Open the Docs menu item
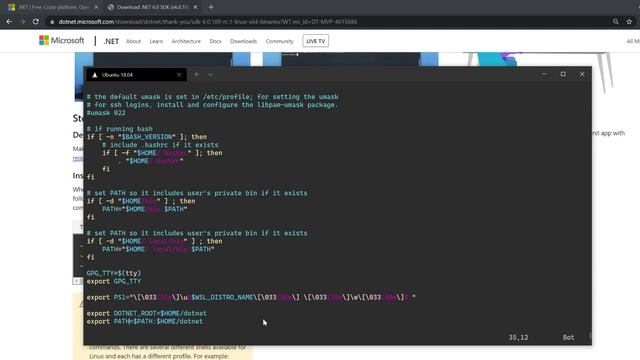 click(215, 41)
